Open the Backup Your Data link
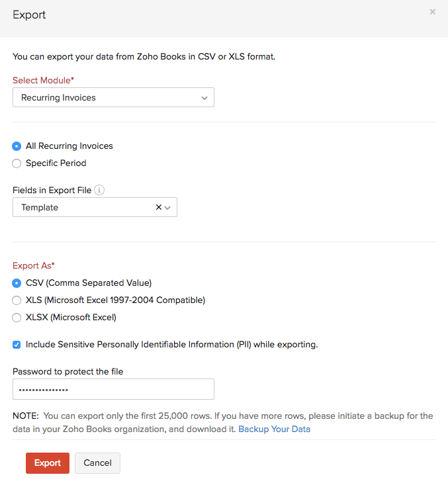The width and height of the screenshot is (448, 487). click(x=274, y=429)
